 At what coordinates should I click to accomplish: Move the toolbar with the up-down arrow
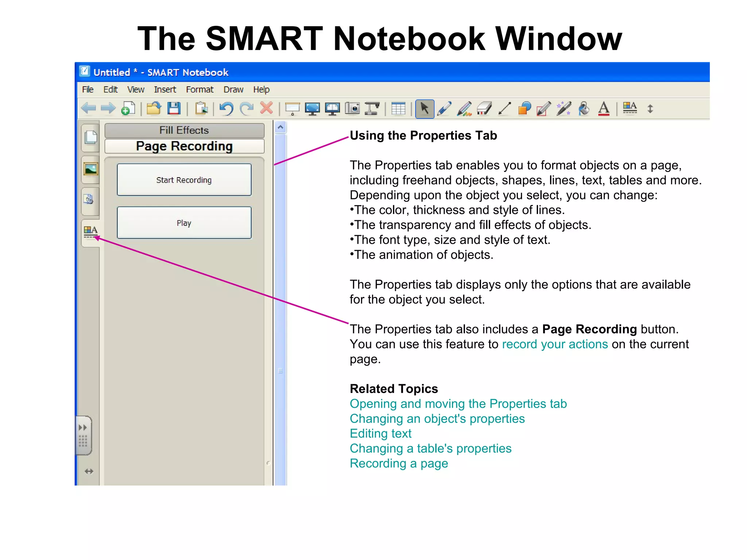pyautogui.click(x=650, y=109)
